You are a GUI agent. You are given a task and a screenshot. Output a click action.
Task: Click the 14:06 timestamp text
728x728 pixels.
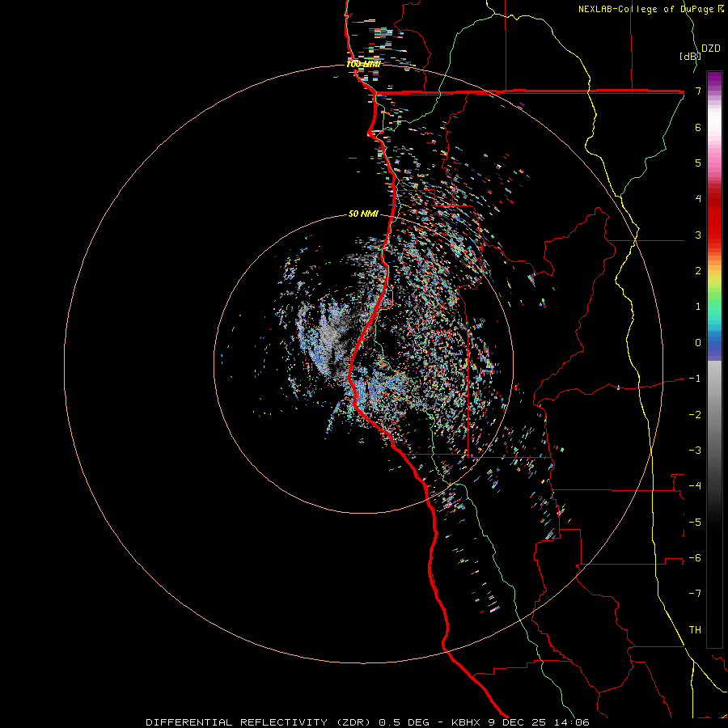click(x=570, y=722)
